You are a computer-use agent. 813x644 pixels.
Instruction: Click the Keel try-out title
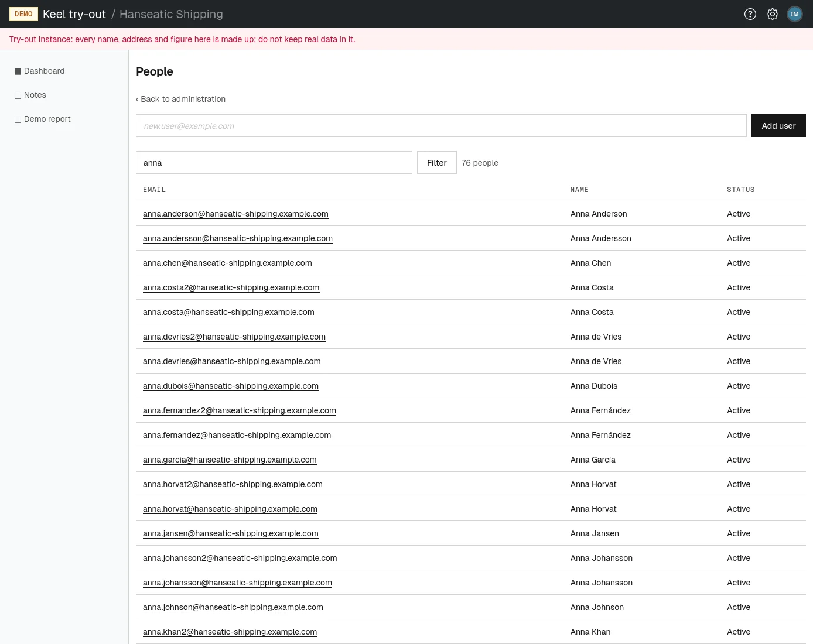[x=74, y=14]
